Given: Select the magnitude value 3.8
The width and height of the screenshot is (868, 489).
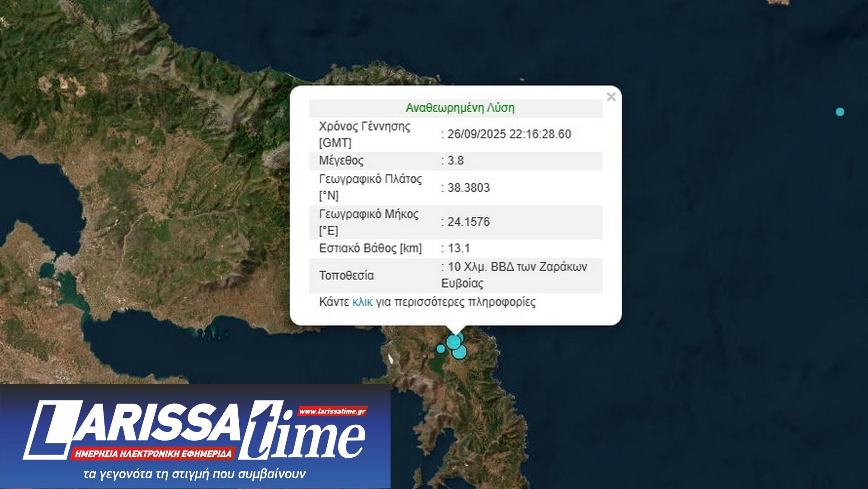Looking at the screenshot, I should pyautogui.click(x=455, y=161).
